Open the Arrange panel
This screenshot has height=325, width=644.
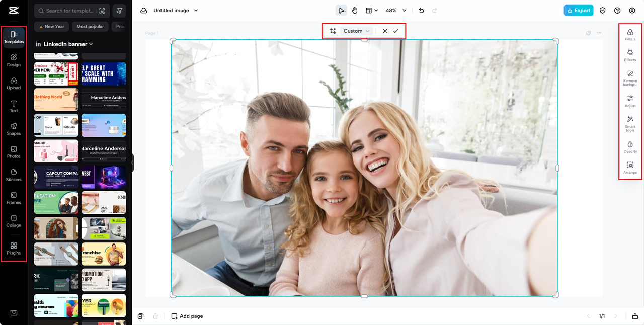coord(630,168)
